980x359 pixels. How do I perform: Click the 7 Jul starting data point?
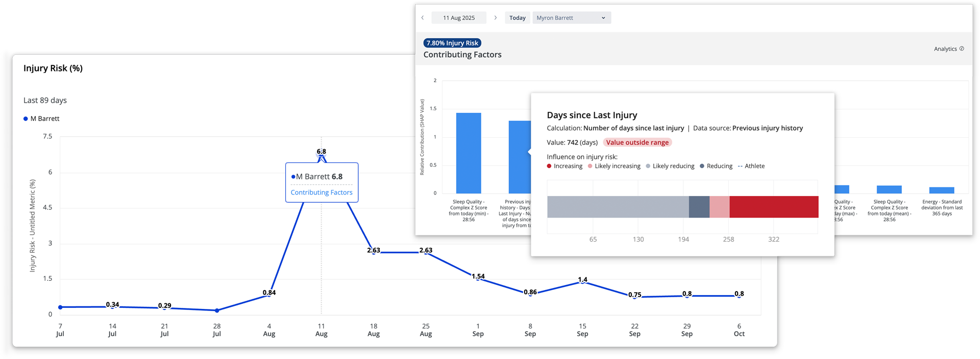click(x=60, y=307)
